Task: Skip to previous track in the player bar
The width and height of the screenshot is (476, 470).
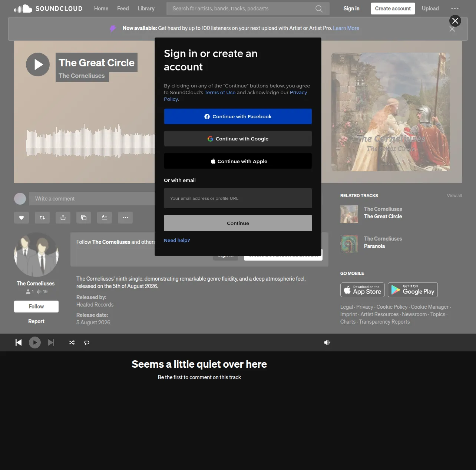Action: [x=19, y=342]
